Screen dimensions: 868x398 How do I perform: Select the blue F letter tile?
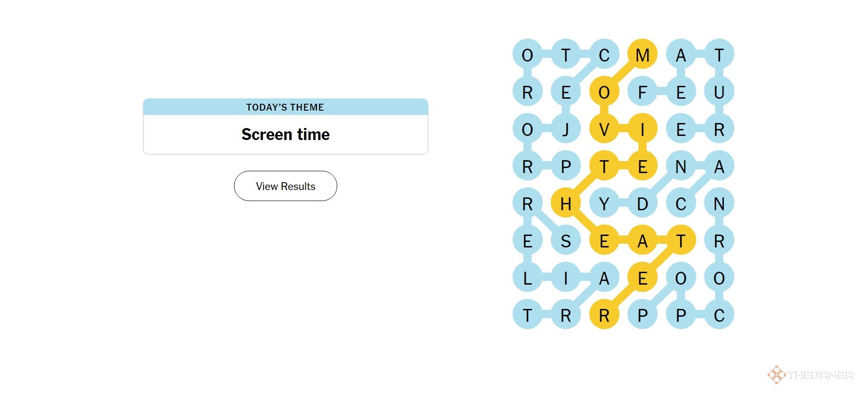643,92
